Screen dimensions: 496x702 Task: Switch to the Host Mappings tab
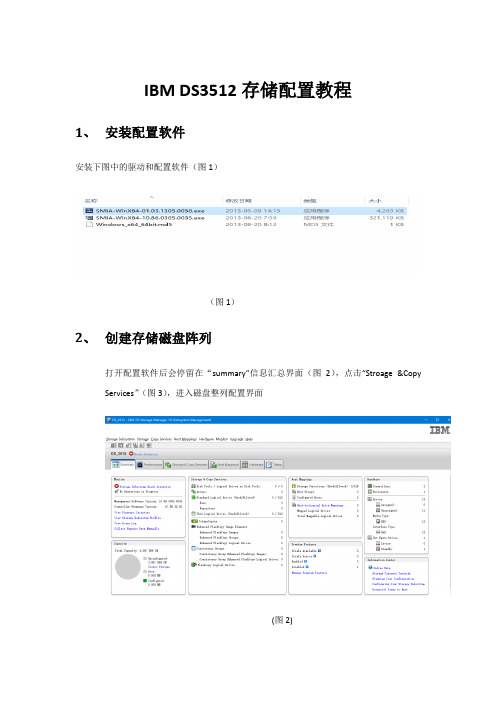click(225, 465)
